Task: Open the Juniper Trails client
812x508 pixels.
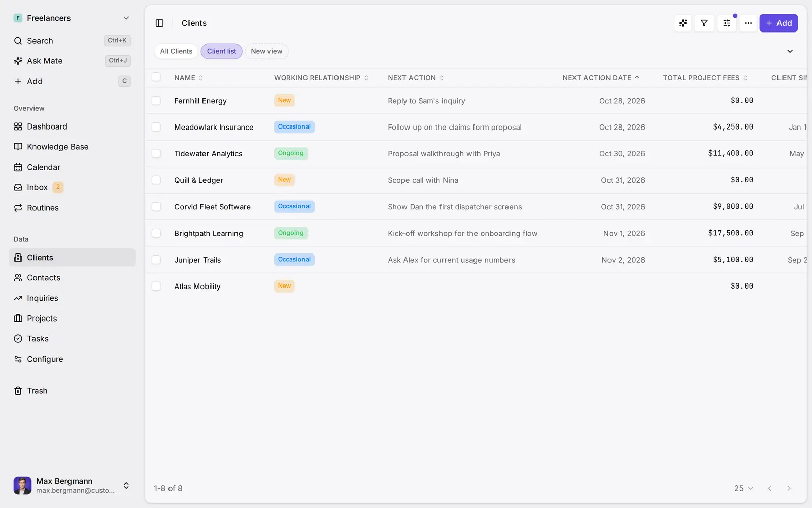Action: [197, 260]
